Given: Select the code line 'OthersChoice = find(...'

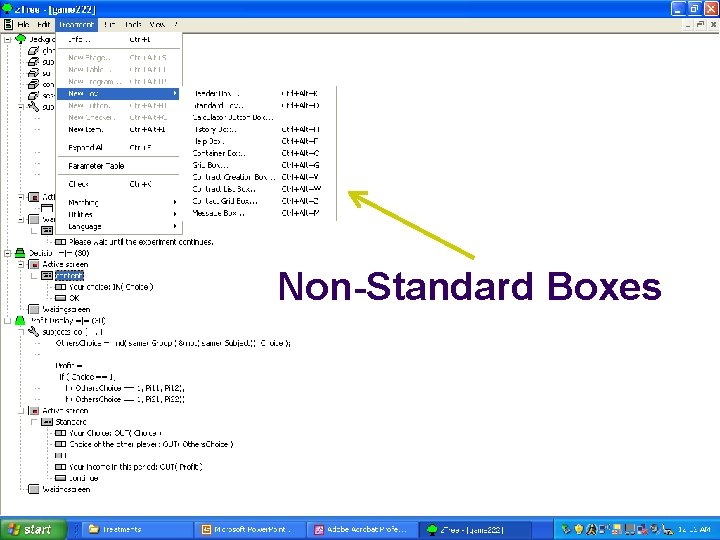Looking at the screenshot, I should pyautogui.click(x=173, y=343).
